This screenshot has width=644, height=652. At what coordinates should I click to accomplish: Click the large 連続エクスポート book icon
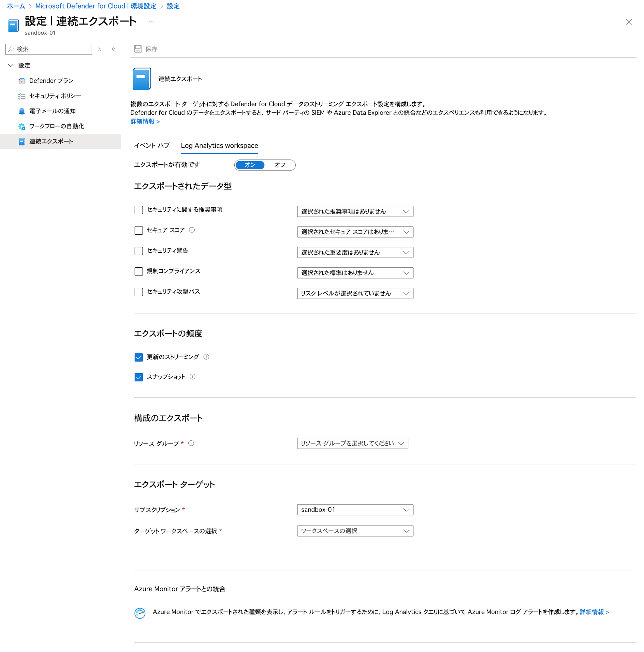coord(142,79)
